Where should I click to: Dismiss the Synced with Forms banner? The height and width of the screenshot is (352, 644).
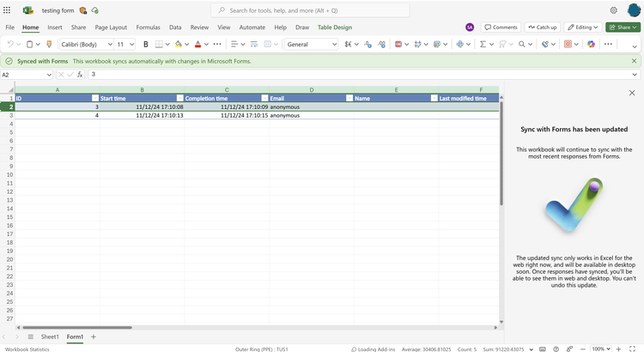[635, 61]
